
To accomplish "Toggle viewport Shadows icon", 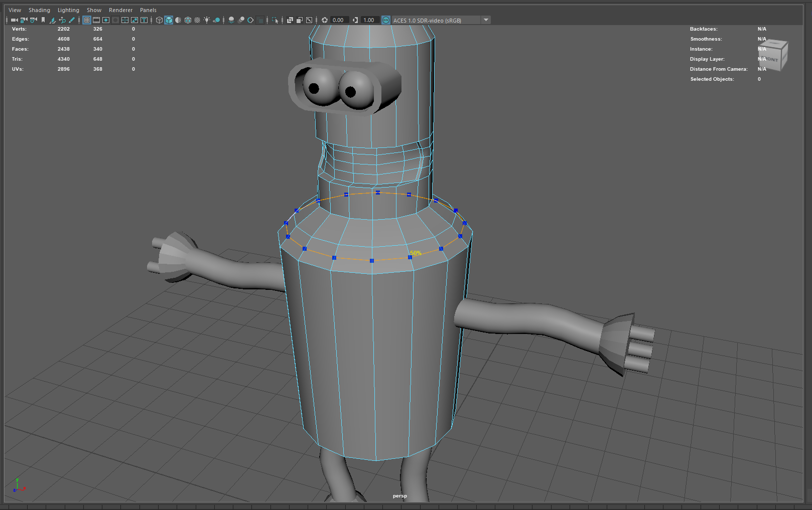I will coord(216,20).
